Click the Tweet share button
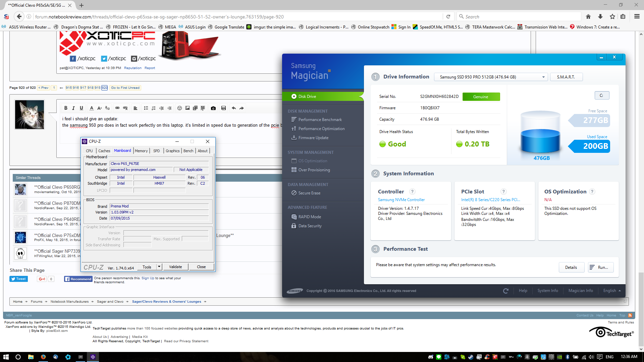Image resolution: width=644 pixels, height=362 pixels. pos(18,279)
